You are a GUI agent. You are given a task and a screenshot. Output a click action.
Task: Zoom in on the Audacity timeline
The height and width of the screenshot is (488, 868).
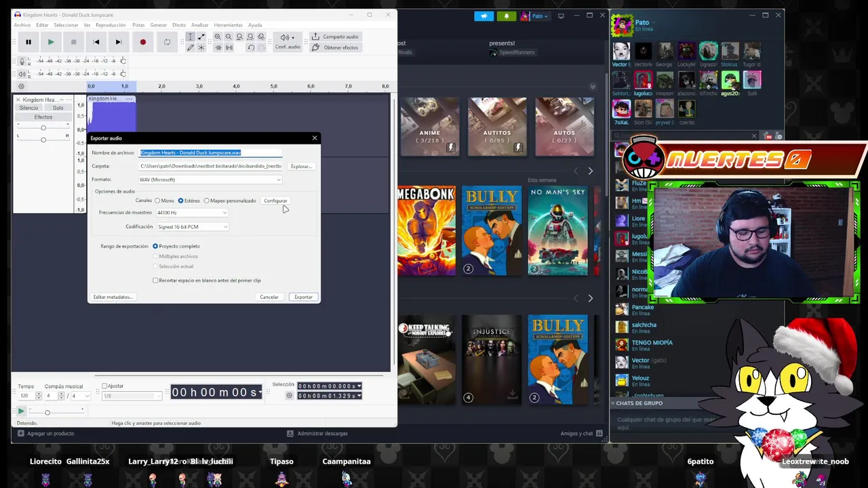point(218,37)
